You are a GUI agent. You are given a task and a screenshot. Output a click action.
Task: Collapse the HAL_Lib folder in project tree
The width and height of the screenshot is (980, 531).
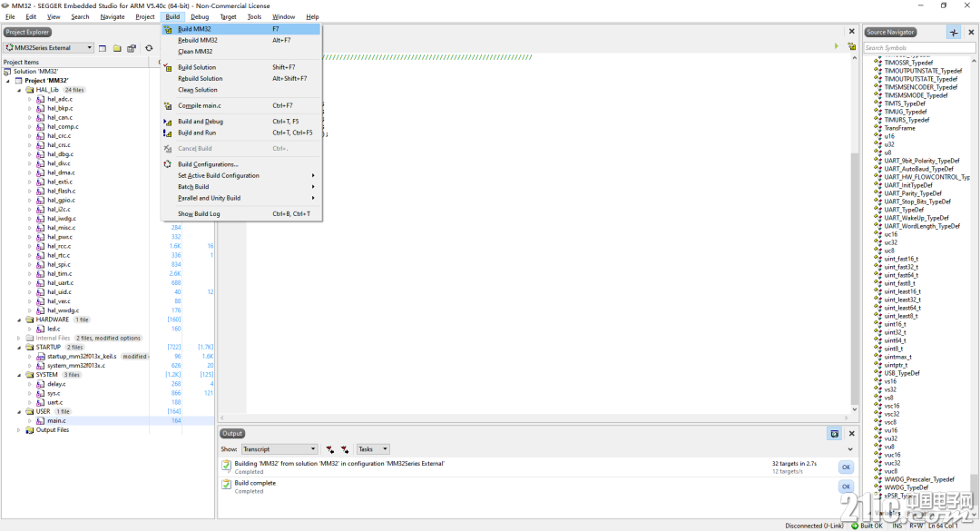click(x=19, y=90)
